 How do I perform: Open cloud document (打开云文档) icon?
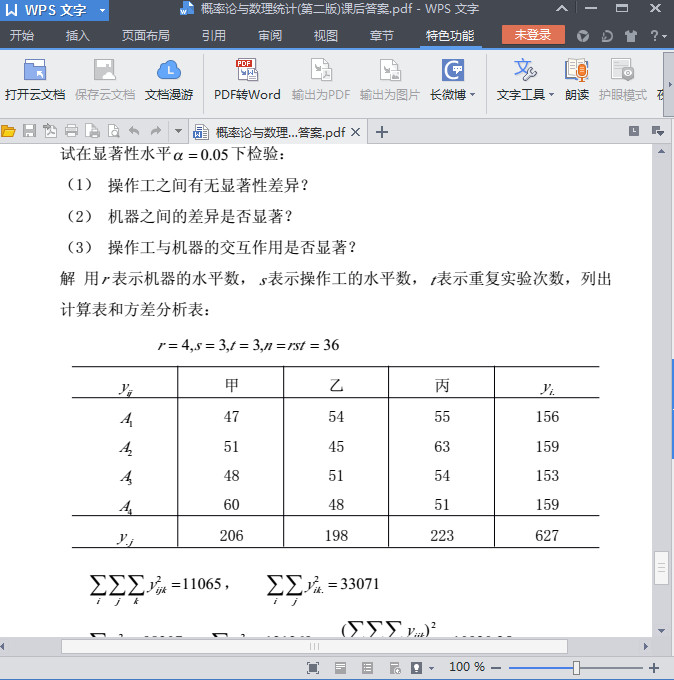pyautogui.click(x=35, y=70)
